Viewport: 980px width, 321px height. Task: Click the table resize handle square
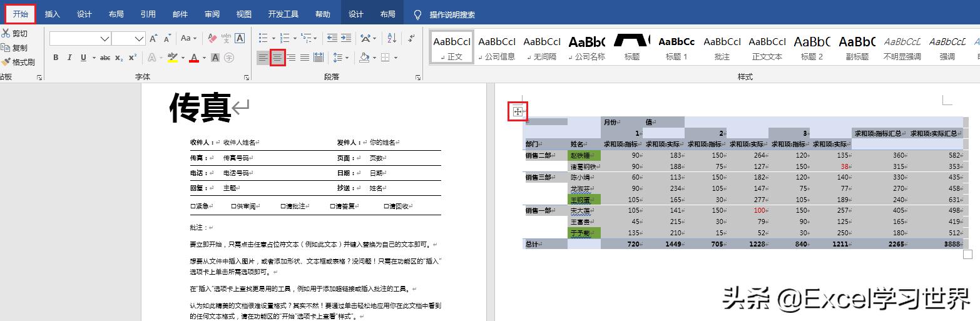(x=967, y=254)
